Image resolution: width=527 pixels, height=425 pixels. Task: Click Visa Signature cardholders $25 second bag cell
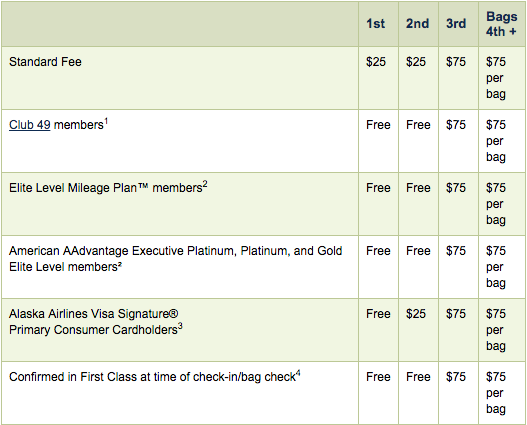pyautogui.click(x=416, y=314)
